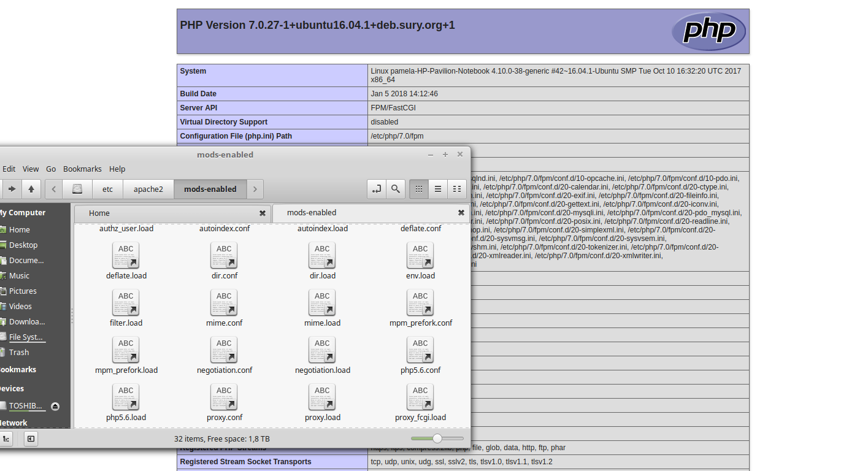
Task: Go forward with the forward arrow button
Action: 12,189
